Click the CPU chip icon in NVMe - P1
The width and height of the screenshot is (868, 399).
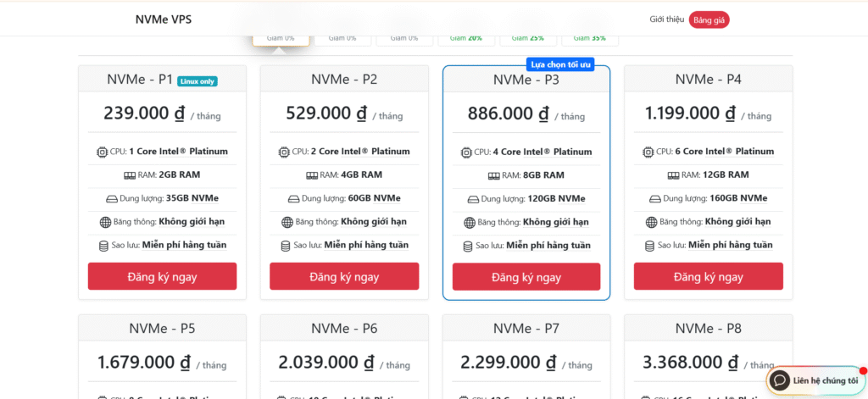(x=103, y=152)
